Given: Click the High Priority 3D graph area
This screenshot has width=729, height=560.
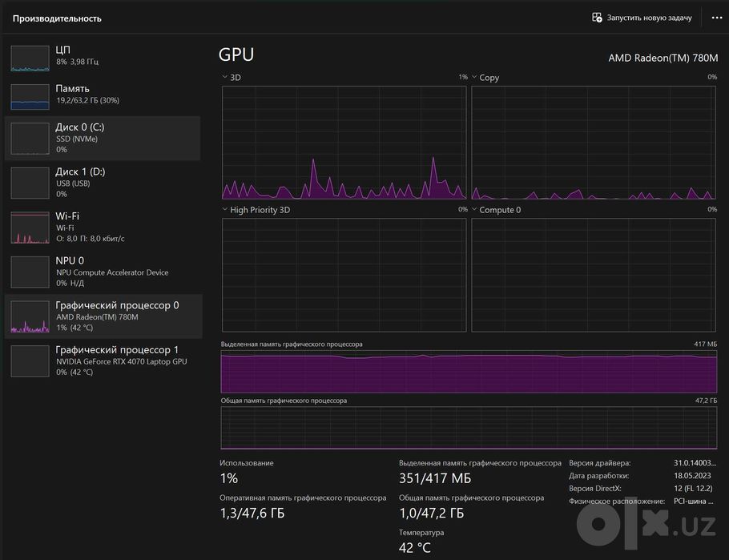Looking at the screenshot, I should pos(344,275).
